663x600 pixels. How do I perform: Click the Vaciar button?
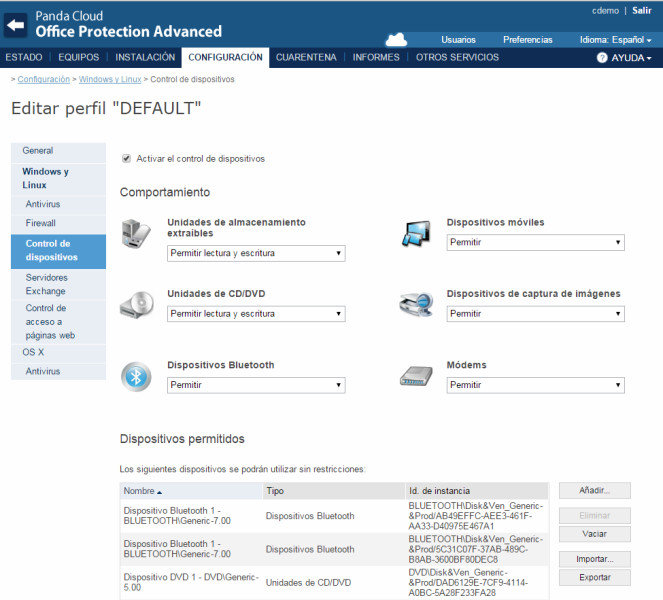(x=595, y=534)
